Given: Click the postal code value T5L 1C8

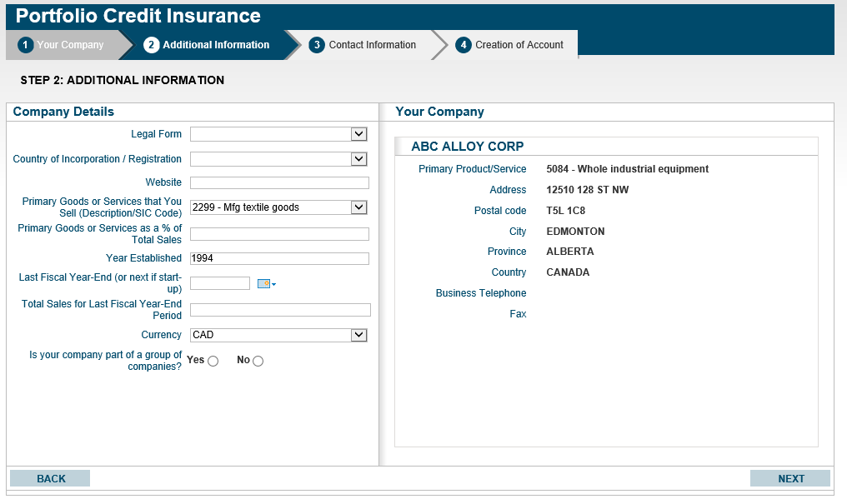Looking at the screenshot, I should 566,211.
